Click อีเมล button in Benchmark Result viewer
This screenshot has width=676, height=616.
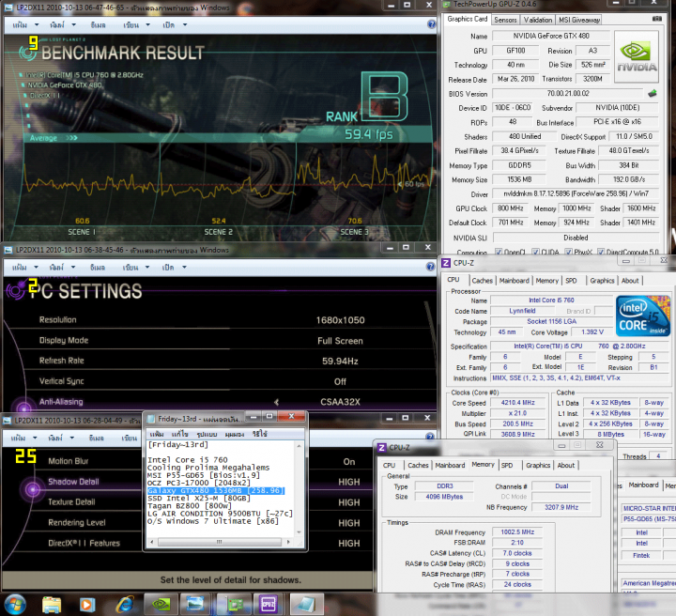[99, 25]
